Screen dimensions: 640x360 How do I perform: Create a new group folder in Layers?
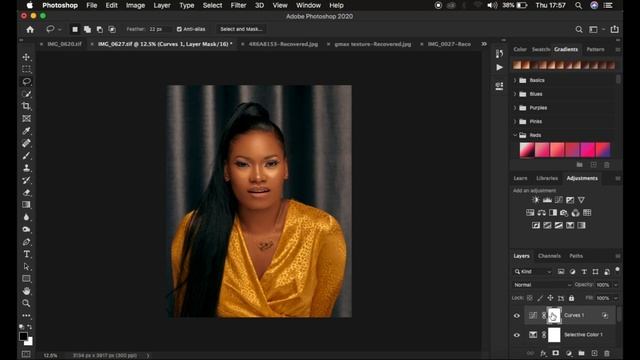(581, 353)
